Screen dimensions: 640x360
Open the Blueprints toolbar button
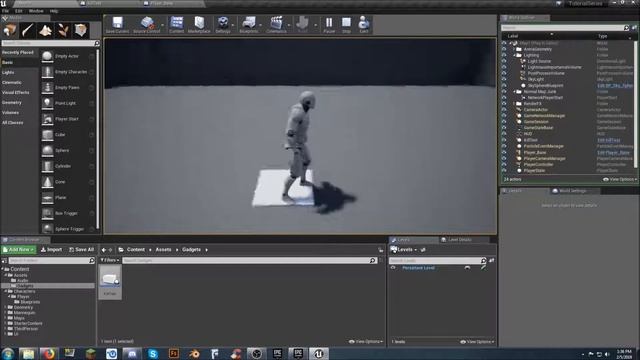249,24
